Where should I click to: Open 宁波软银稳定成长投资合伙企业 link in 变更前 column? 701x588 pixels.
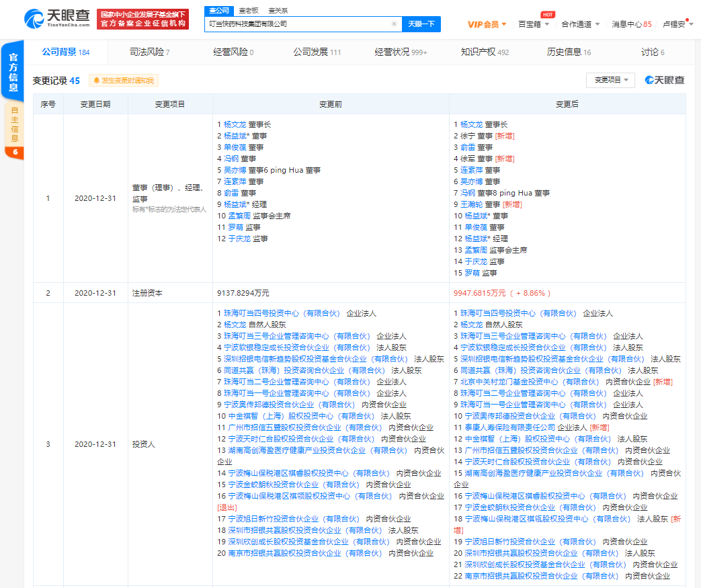point(297,348)
